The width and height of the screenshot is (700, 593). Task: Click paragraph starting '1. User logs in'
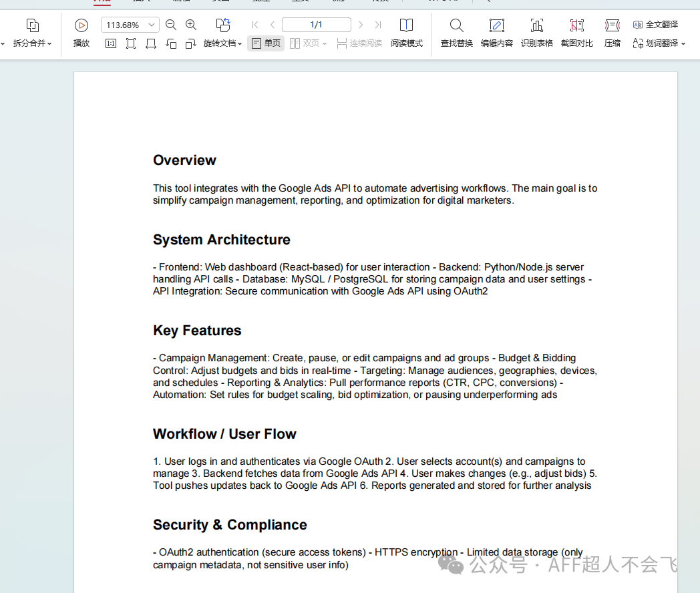(x=375, y=473)
